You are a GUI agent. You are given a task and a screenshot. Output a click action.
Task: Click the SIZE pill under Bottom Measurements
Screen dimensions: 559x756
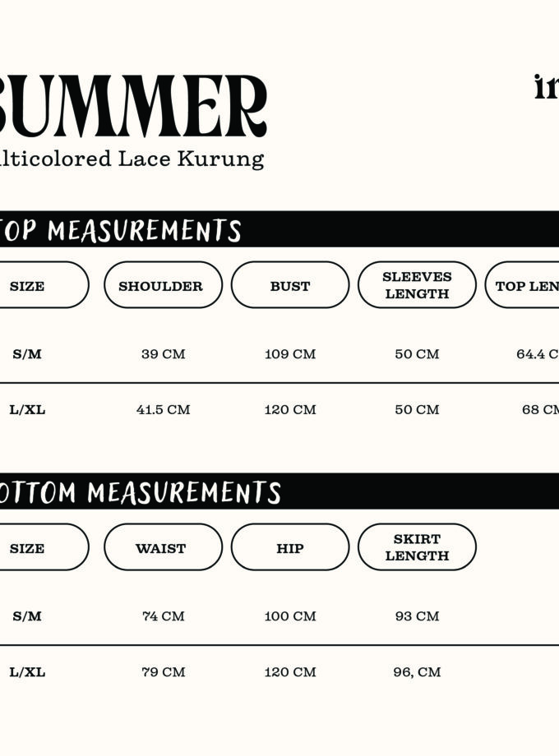(33, 547)
